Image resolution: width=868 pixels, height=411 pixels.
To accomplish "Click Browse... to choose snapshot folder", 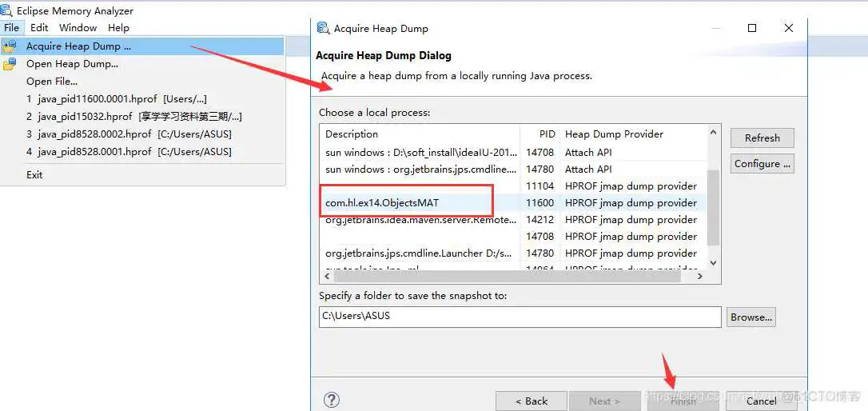I will point(751,317).
